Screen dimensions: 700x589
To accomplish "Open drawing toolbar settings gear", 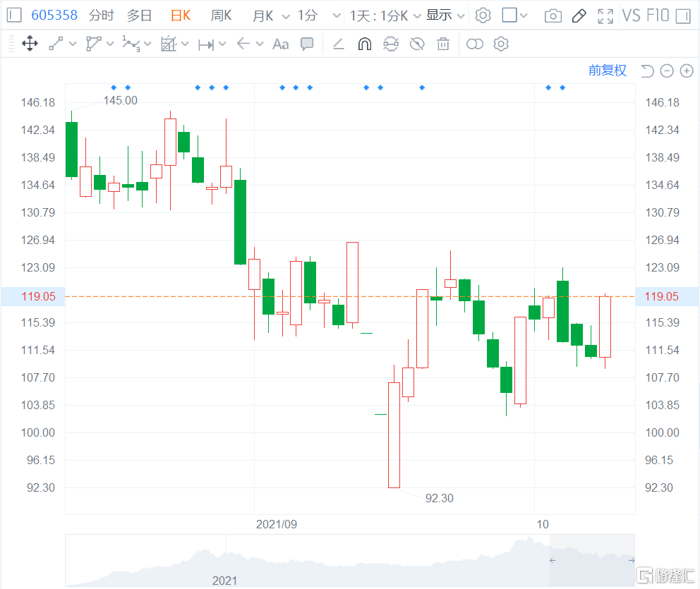I will click(x=501, y=44).
